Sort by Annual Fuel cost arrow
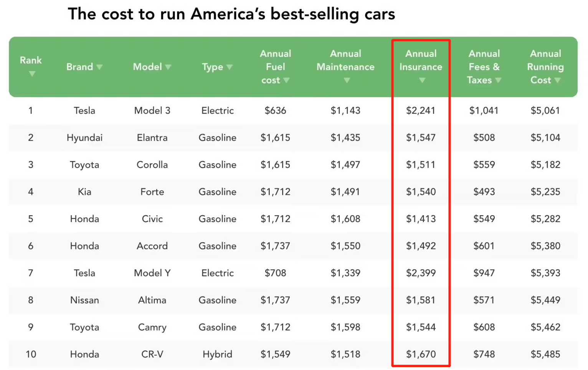The image size is (588, 370). [286, 80]
